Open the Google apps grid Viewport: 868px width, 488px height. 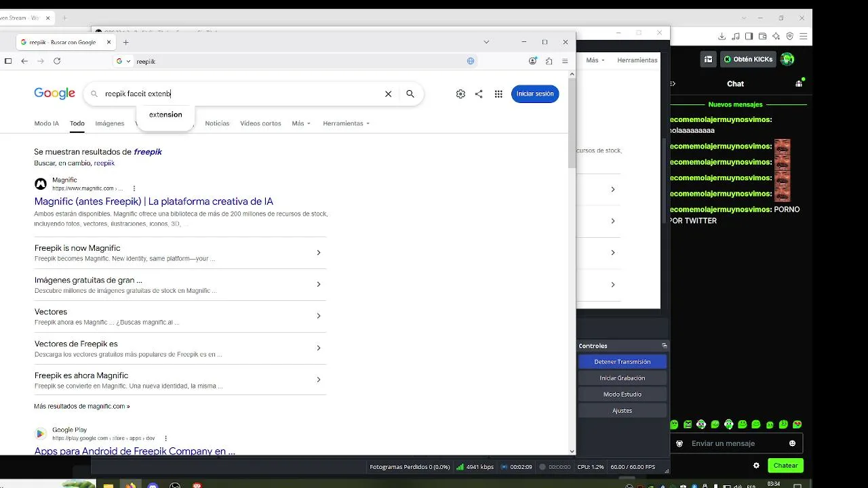click(498, 94)
